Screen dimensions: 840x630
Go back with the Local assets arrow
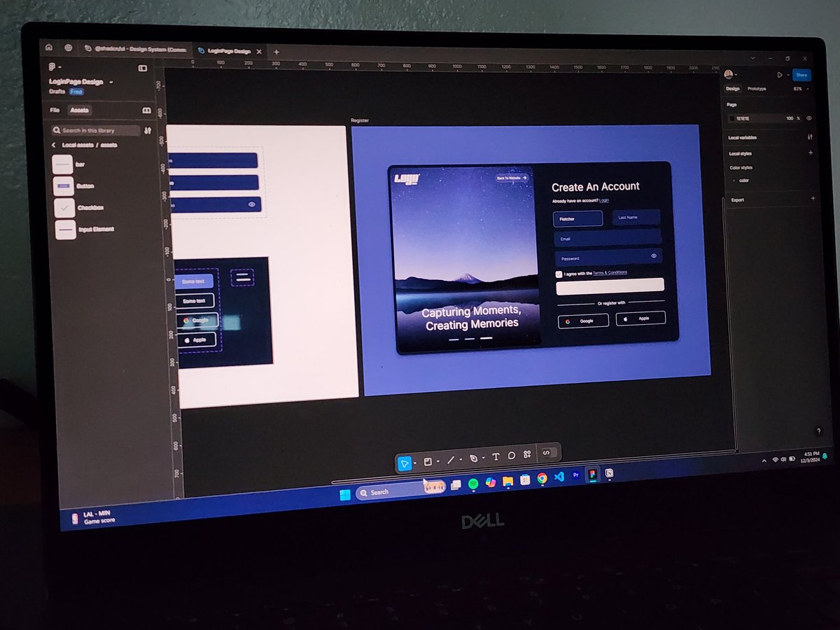point(54,145)
